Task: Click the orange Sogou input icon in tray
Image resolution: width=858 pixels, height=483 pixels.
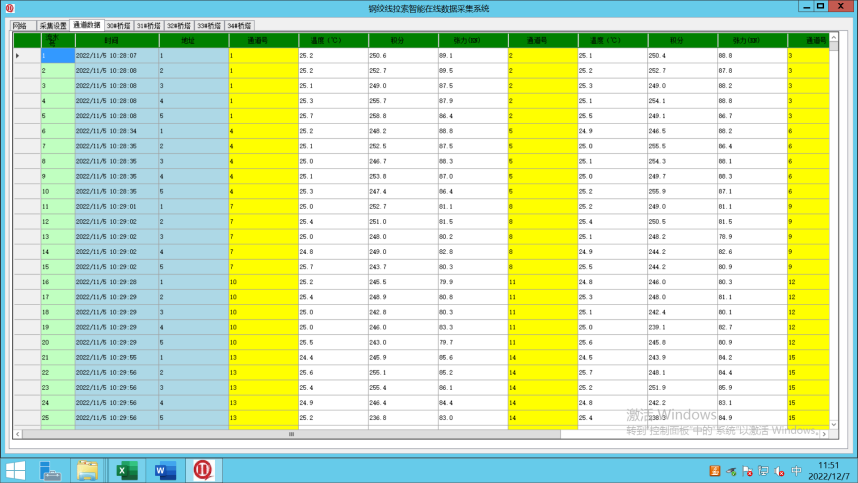Action: click(x=714, y=470)
